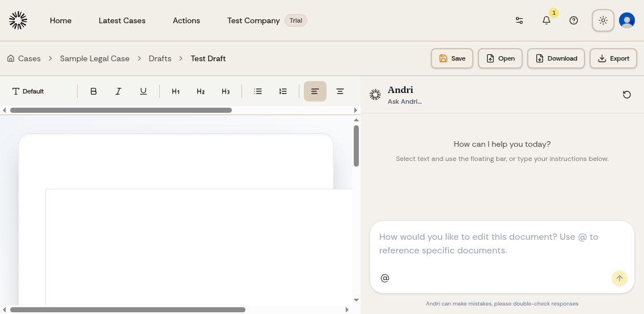Click the toolbar horizontal scrollbar thumb
Screen dimensions: 644x314
click(121, 110)
